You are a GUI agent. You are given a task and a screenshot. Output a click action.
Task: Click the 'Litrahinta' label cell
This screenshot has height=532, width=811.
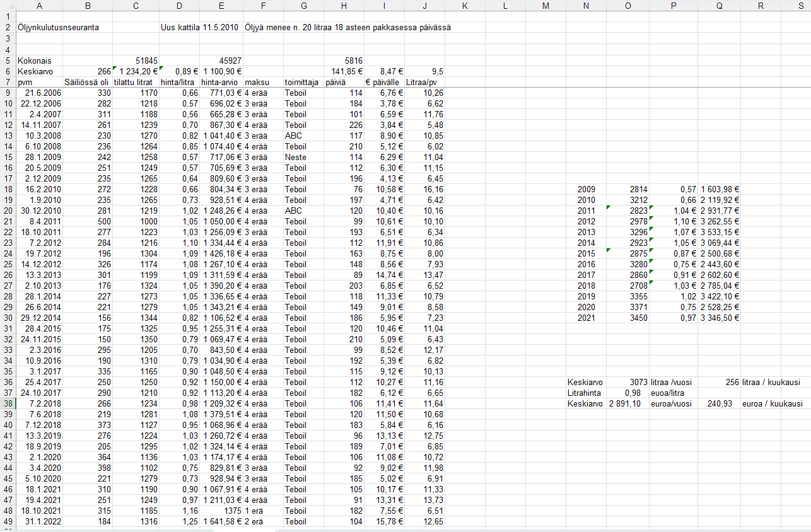pos(586,393)
